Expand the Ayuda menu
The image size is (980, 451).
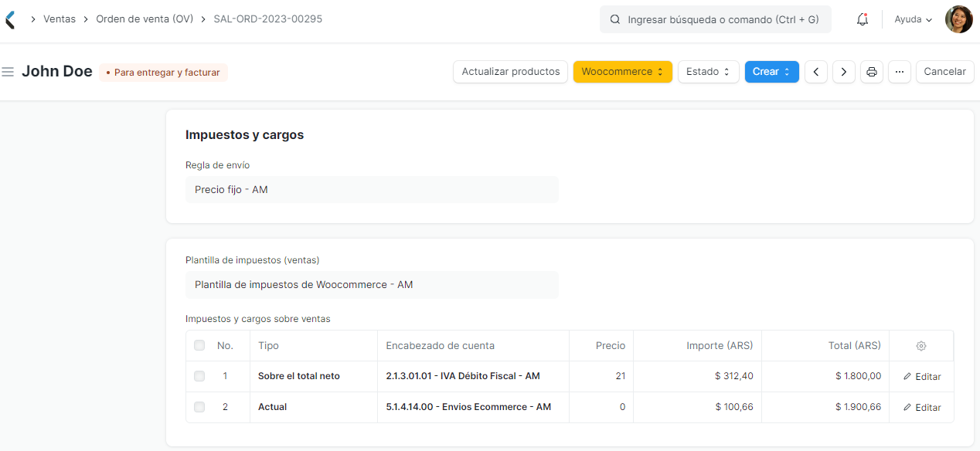914,19
